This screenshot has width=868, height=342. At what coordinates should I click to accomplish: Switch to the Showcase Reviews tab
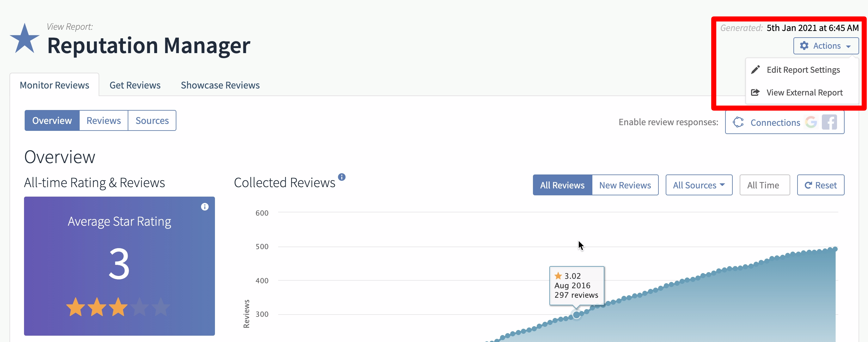tap(220, 85)
